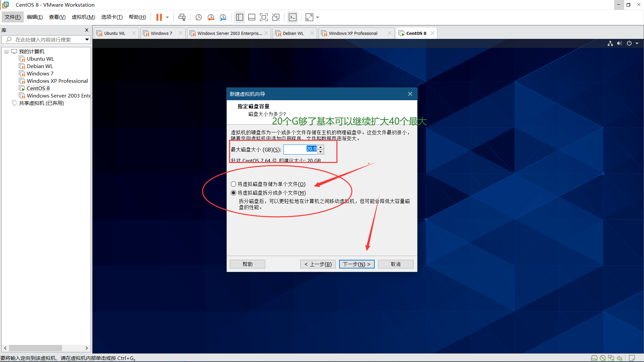Open the snapshot manager icon
Viewport: 644px width, 362px height.
point(223,17)
